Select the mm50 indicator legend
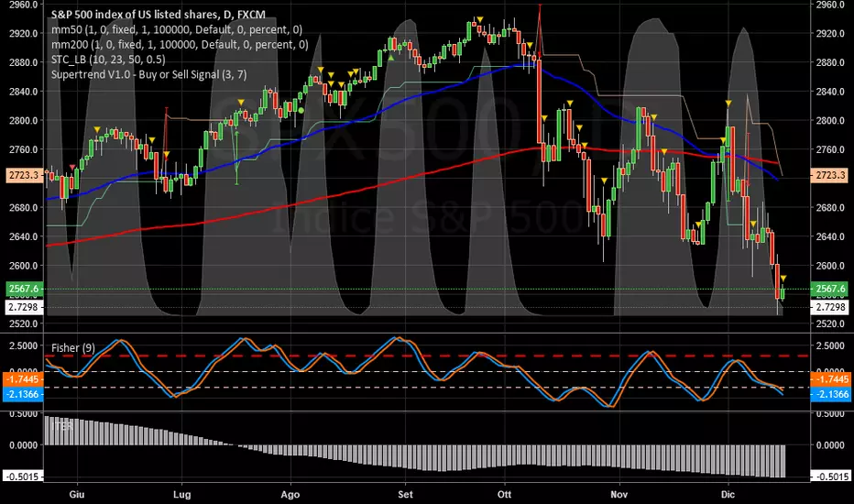 coord(177,29)
